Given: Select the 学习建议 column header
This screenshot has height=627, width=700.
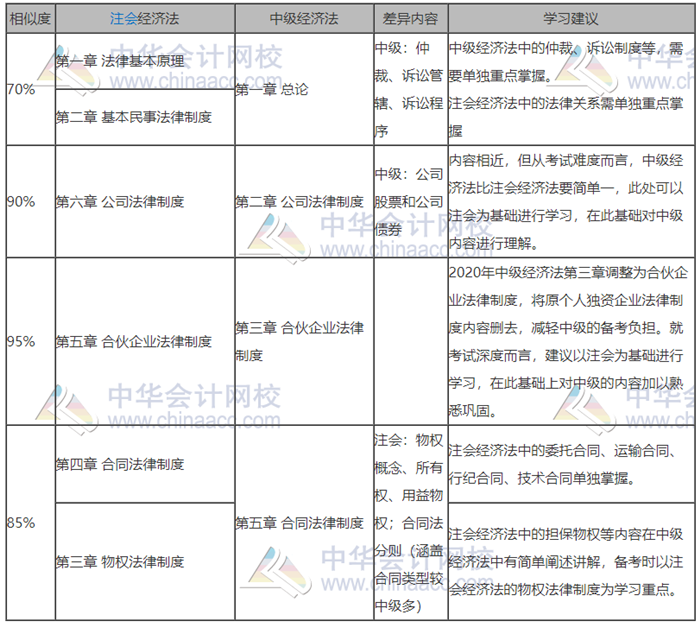Looking at the screenshot, I should [571, 19].
